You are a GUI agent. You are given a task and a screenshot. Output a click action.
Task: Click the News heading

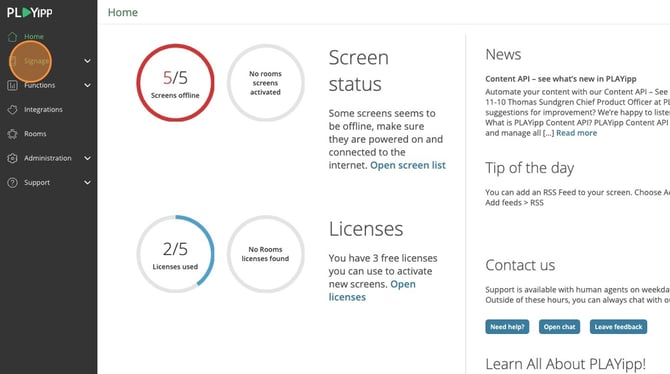click(x=503, y=55)
